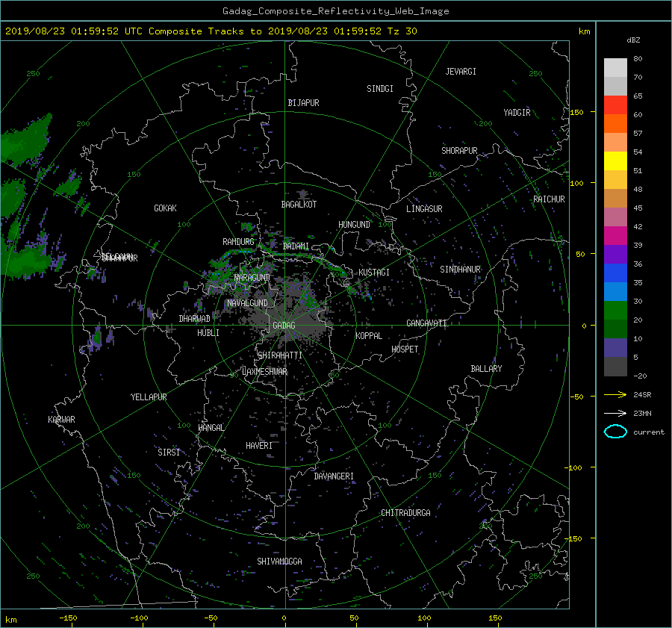Click the YELLAPUR city label
Image resolution: width=672 pixels, height=628 pixels.
(x=149, y=397)
